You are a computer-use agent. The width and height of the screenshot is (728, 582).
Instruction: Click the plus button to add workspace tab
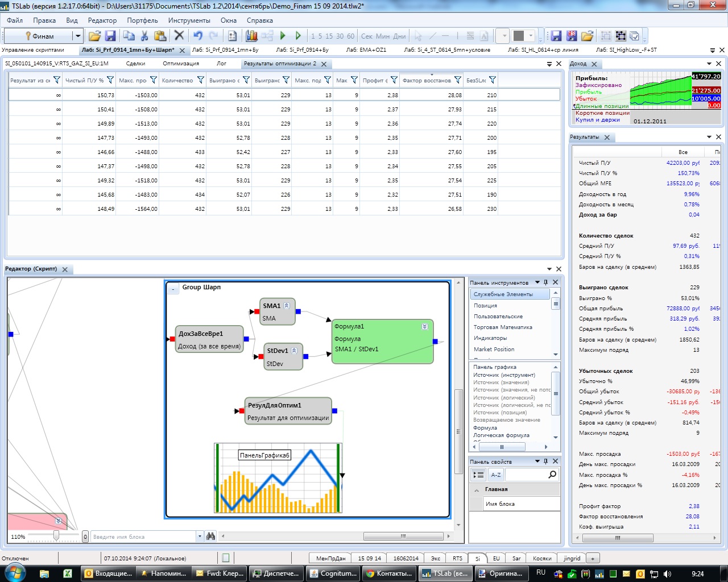593,558
